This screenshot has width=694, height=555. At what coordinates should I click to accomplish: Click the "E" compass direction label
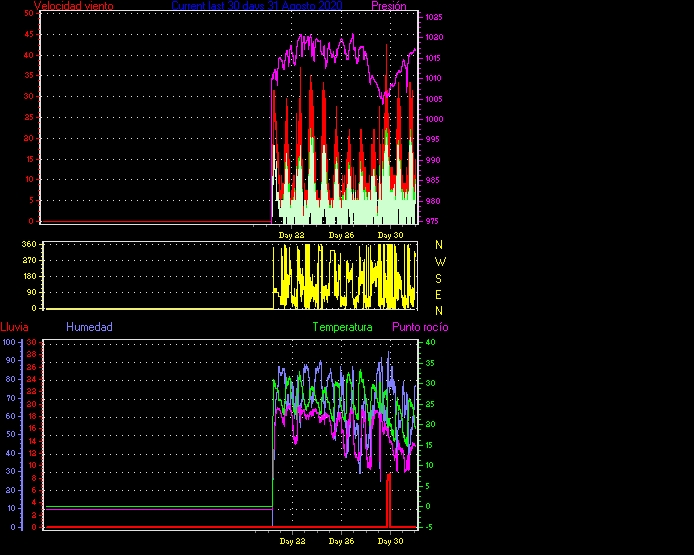coord(438,295)
